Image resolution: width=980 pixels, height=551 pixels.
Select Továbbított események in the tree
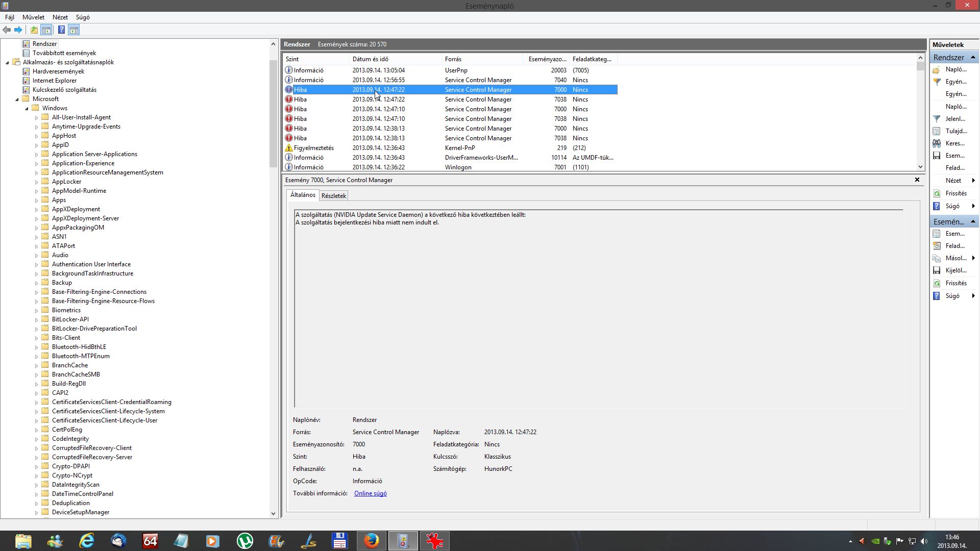point(64,53)
